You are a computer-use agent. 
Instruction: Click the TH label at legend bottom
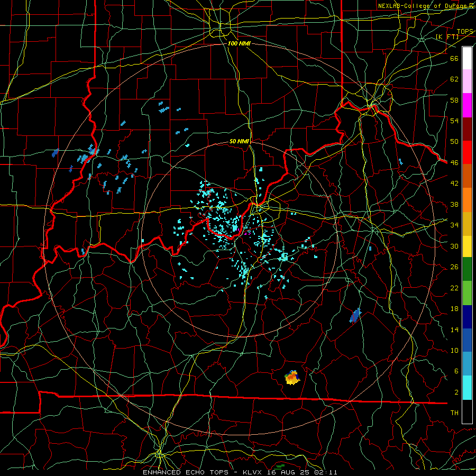tap(454, 413)
